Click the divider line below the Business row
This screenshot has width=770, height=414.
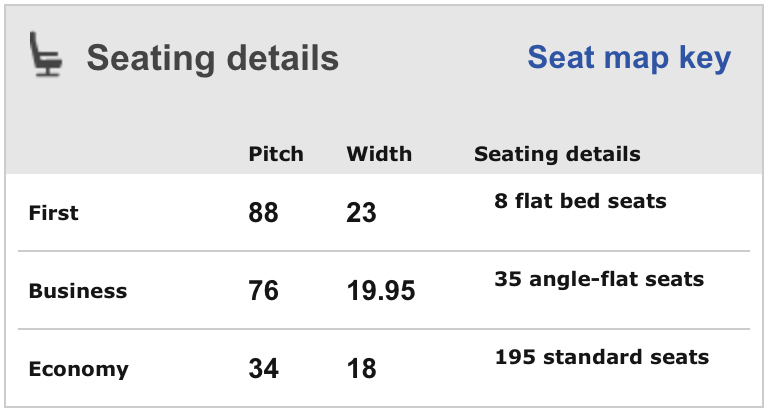pos(385,329)
